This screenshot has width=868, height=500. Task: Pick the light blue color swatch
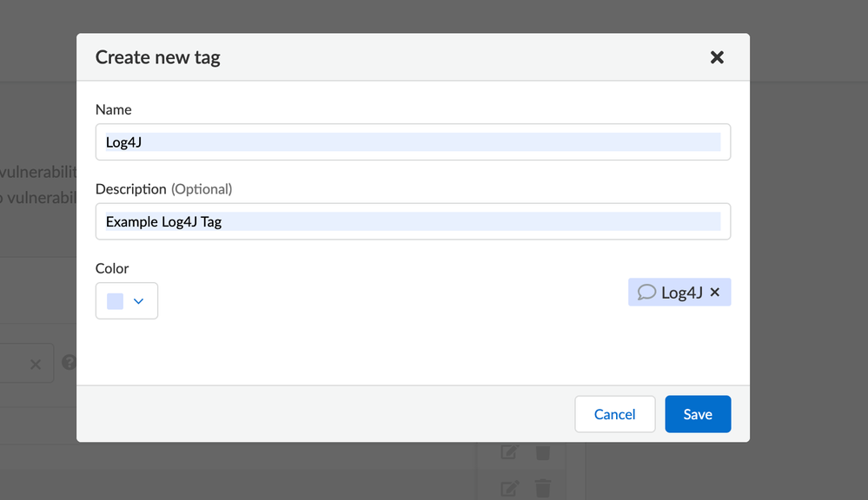[x=115, y=301]
